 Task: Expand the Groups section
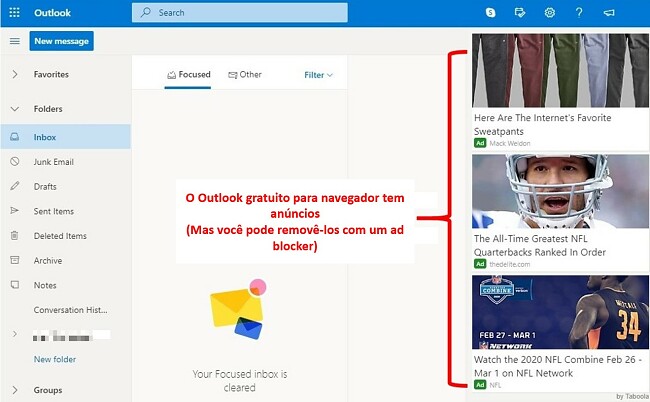(x=15, y=390)
